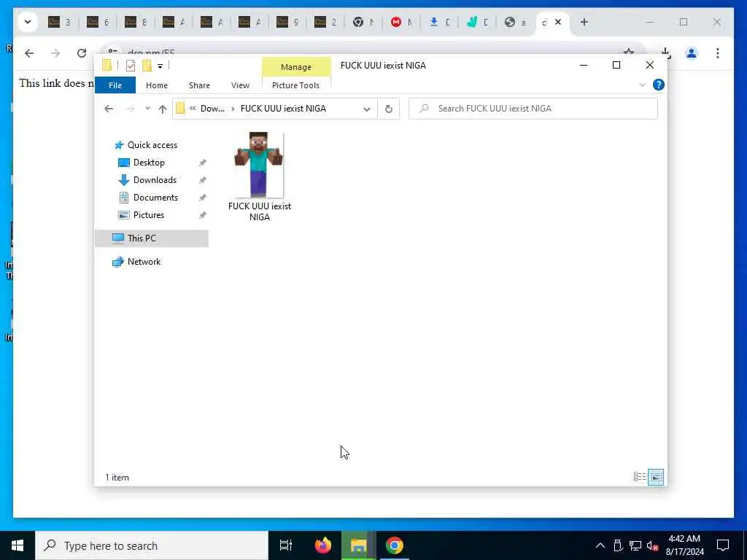Open Chrome from the taskbar
Viewport: 747px width, 560px height.
click(x=395, y=545)
